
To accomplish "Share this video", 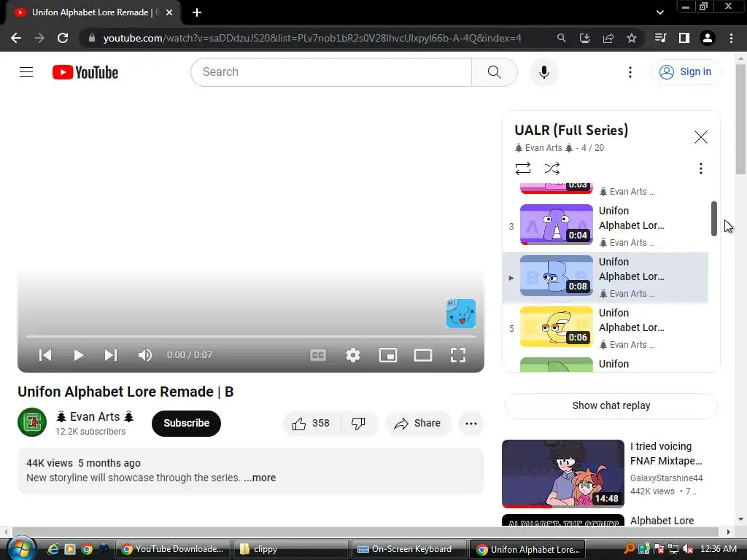I will coord(418,424).
